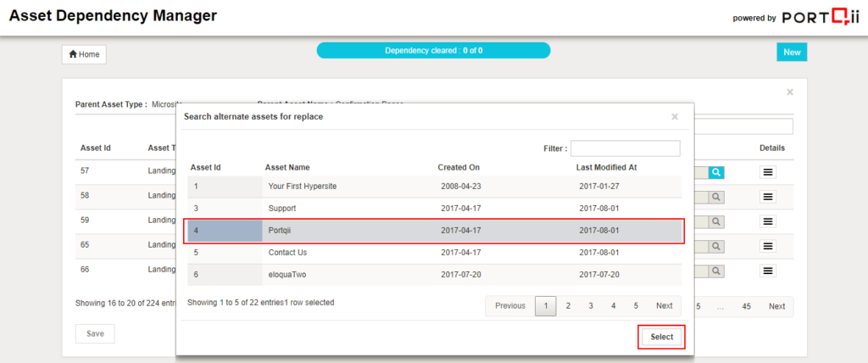Screen dimensions: 868x363
Task: Open details menu icon for asset 65
Action: coord(768,246)
